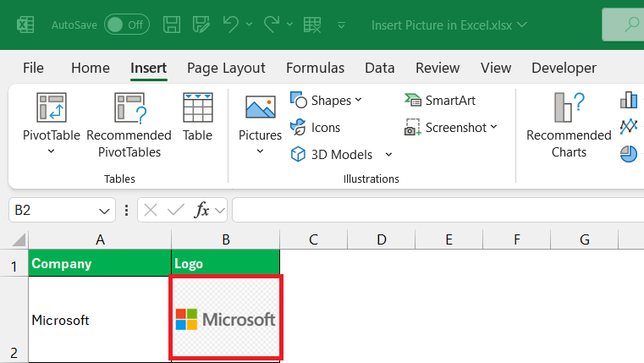
Task: Undo the last action
Action: (230, 25)
